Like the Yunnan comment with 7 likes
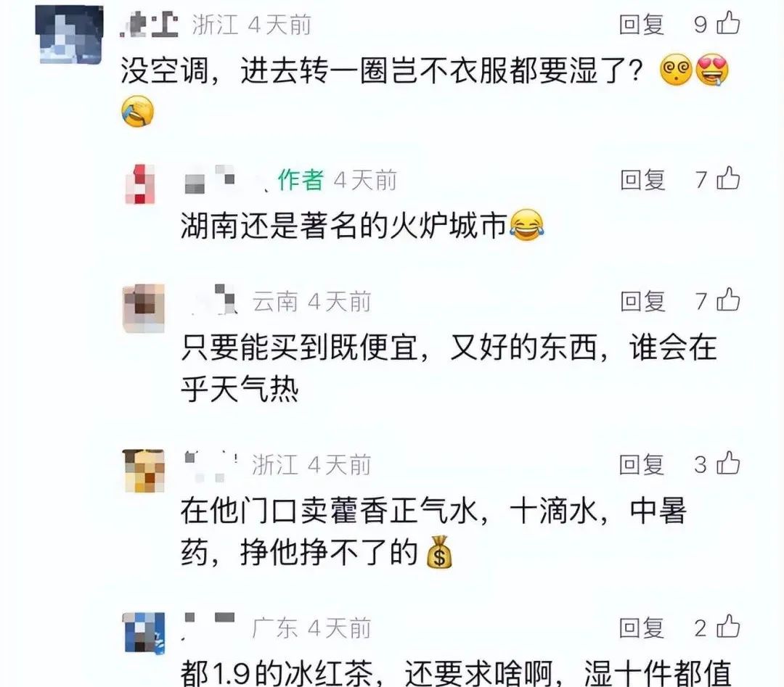Screen dimensions: 784x687 pos(728,300)
